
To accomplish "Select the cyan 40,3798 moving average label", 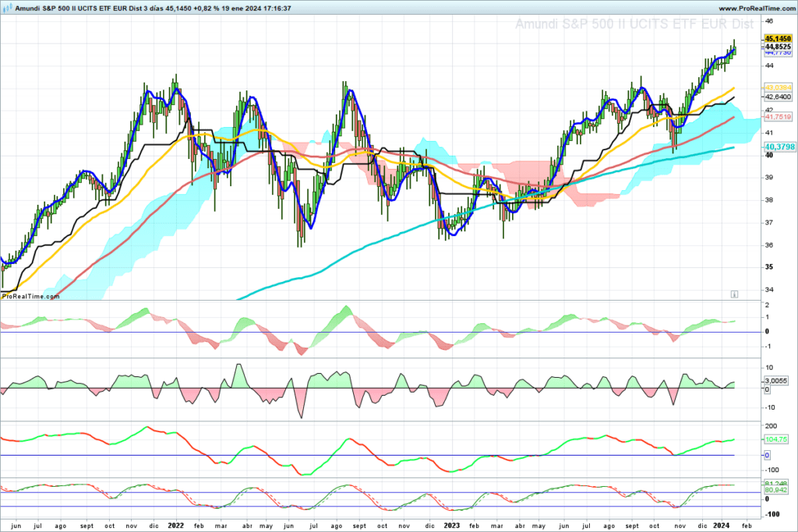I will click(779, 147).
